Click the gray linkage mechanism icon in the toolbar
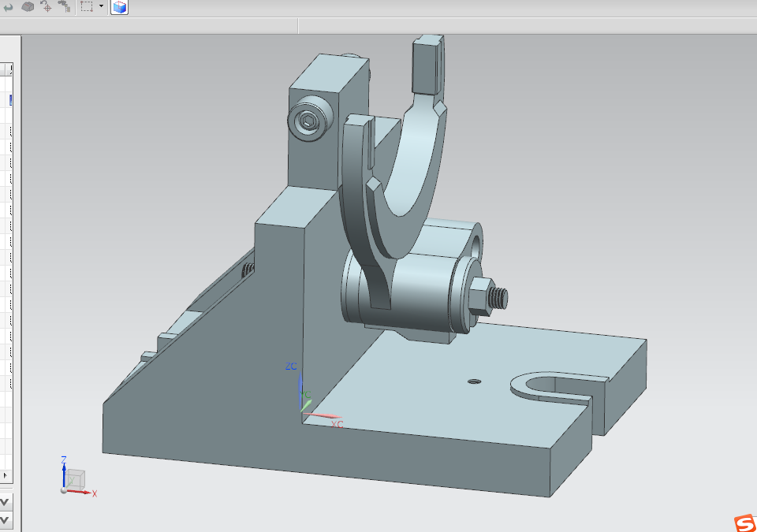The image size is (757, 532). [64, 6]
